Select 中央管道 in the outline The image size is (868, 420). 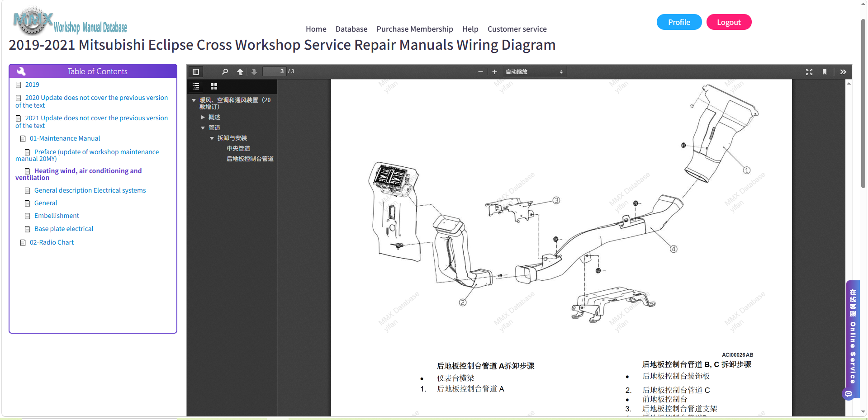point(238,148)
